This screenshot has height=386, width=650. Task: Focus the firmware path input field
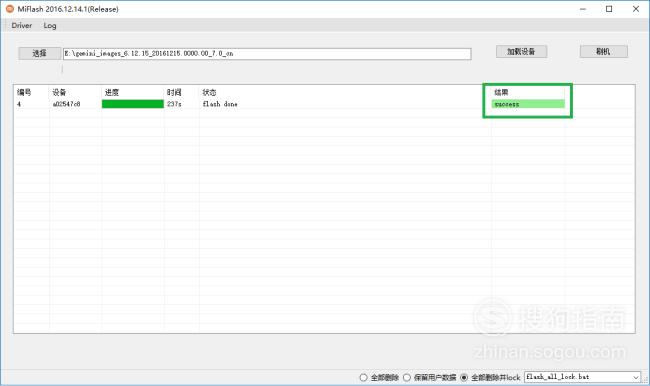[267, 54]
